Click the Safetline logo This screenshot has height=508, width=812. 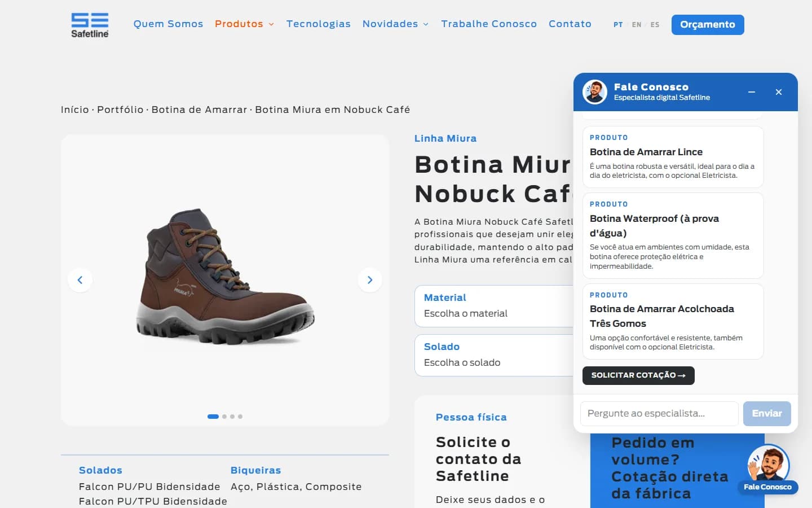[90, 25]
